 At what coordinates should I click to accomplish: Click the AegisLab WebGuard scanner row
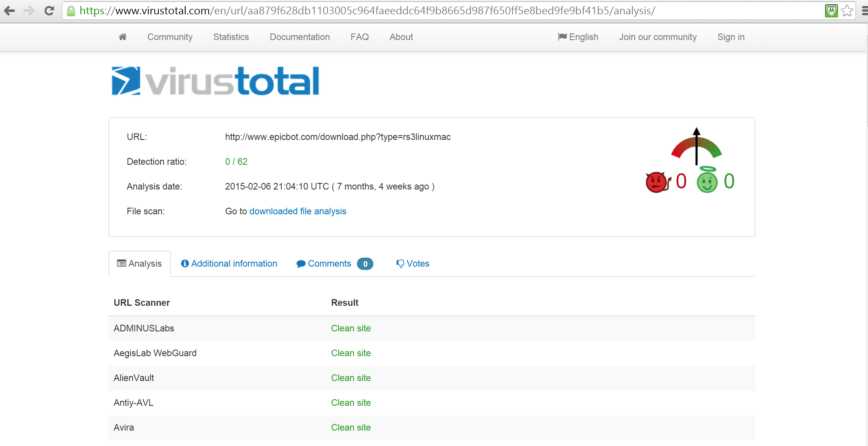(432, 353)
